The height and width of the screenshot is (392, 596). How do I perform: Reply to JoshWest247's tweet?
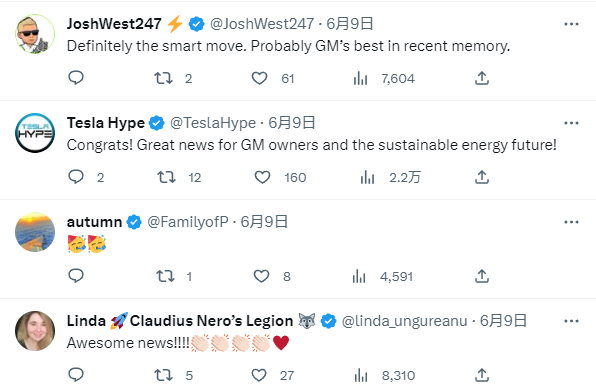(x=76, y=78)
